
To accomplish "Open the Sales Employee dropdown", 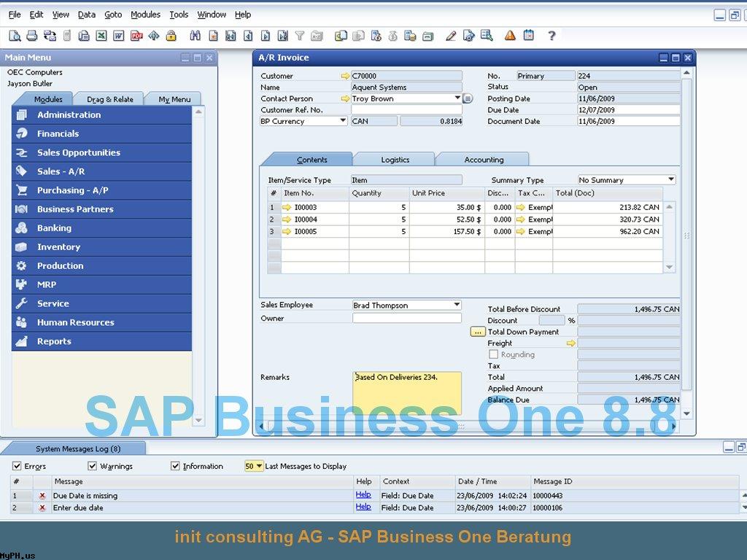I will pyautogui.click(x=457, y=305).
